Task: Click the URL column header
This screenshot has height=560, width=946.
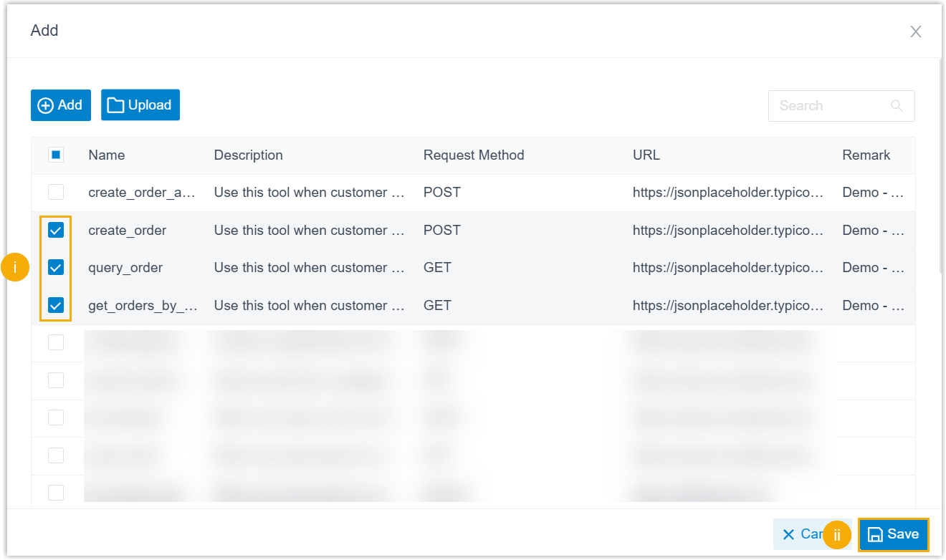Action: (646, 155)
